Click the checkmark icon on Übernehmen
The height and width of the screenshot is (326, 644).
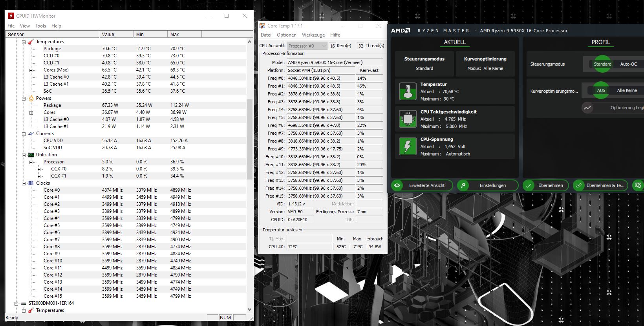529,185
